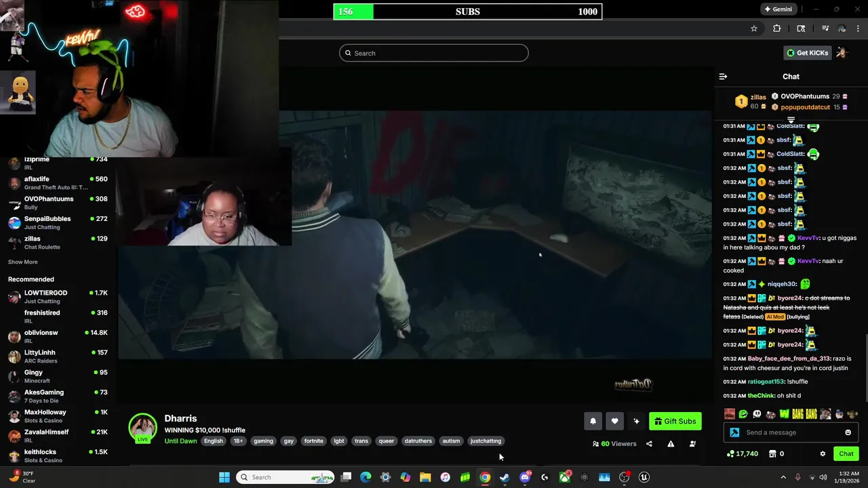Open keithlocks recommended channel
This screenshot has width=868, height=488.
click(x=58, y=456)
